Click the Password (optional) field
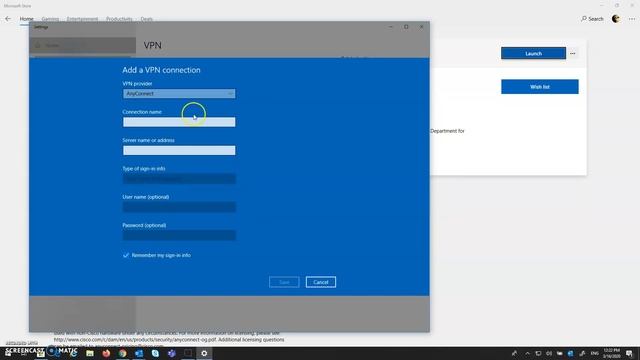 pos(179,235)
